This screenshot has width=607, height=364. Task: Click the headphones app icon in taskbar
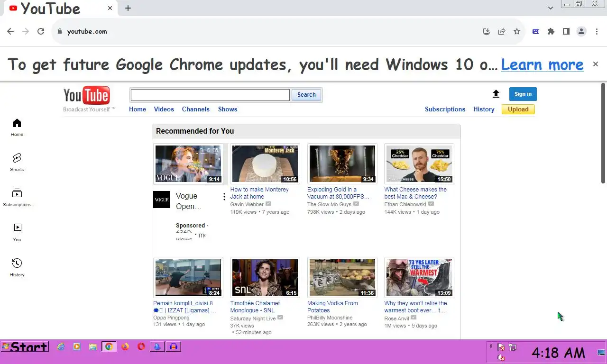click(x=174, y=347)
